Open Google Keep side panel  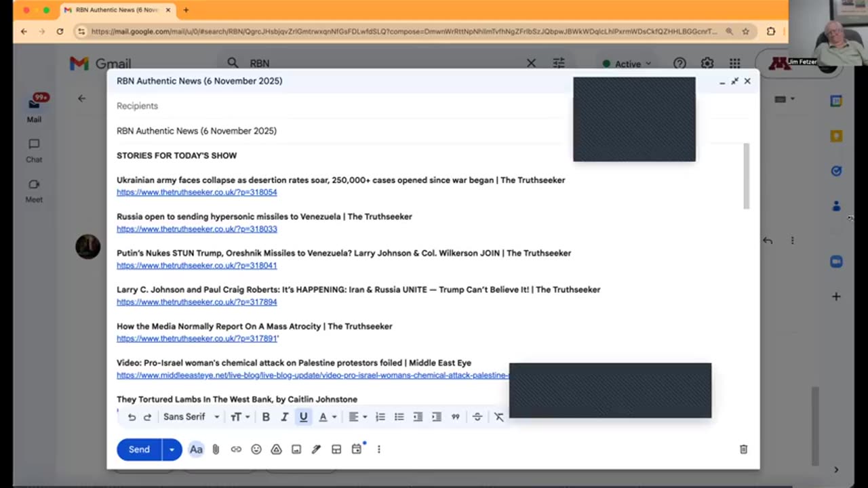[x=836, y=136]
